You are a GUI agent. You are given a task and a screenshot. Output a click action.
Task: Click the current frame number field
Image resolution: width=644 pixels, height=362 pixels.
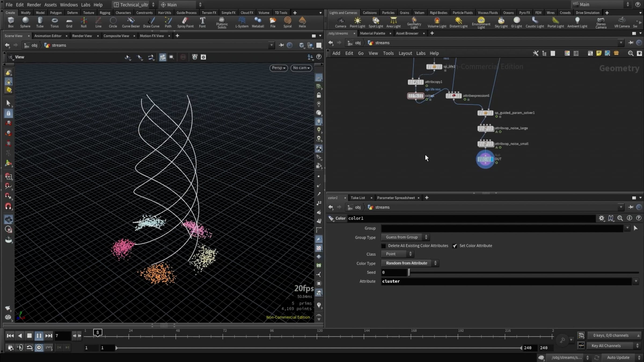point(62,336)
